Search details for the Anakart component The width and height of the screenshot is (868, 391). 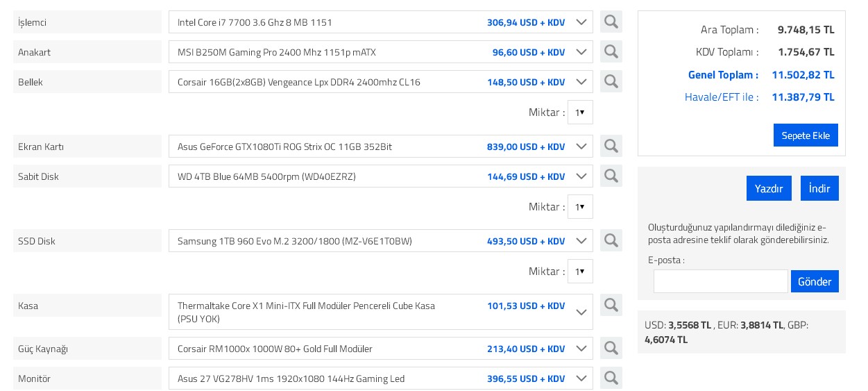[x=611, y=52]
